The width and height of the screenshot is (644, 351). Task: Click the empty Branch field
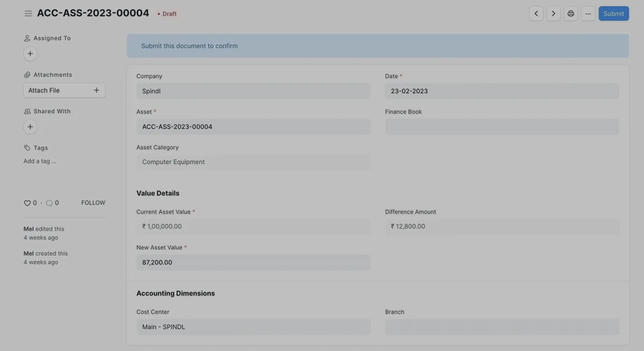(501, 327)
